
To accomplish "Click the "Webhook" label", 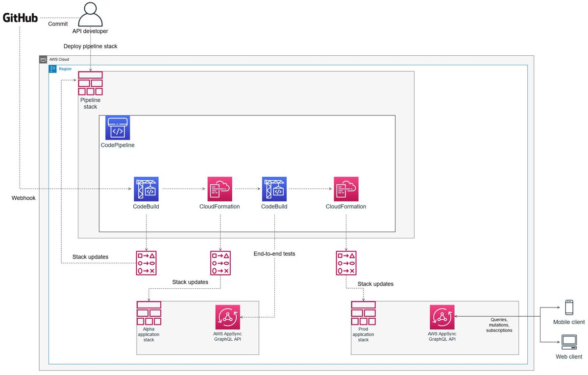I will 24,198.
